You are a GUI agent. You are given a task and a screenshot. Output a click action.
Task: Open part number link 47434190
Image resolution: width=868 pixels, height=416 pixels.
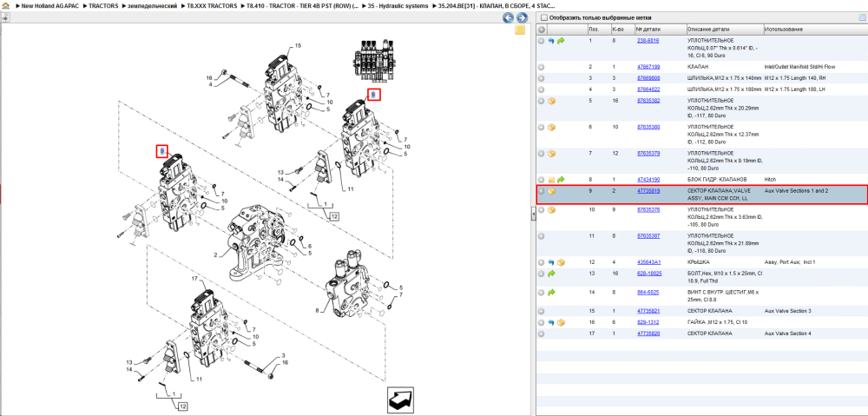click(x=648, y=180)
